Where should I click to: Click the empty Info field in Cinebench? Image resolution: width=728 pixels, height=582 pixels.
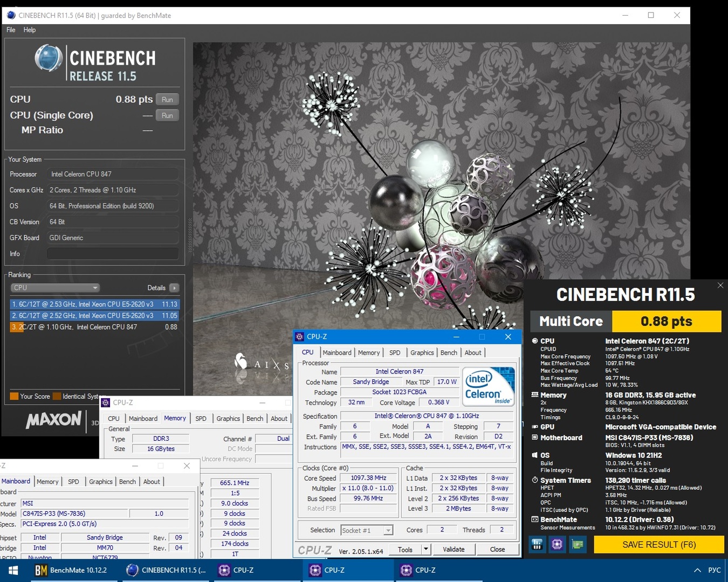click(x=113, y=253)
